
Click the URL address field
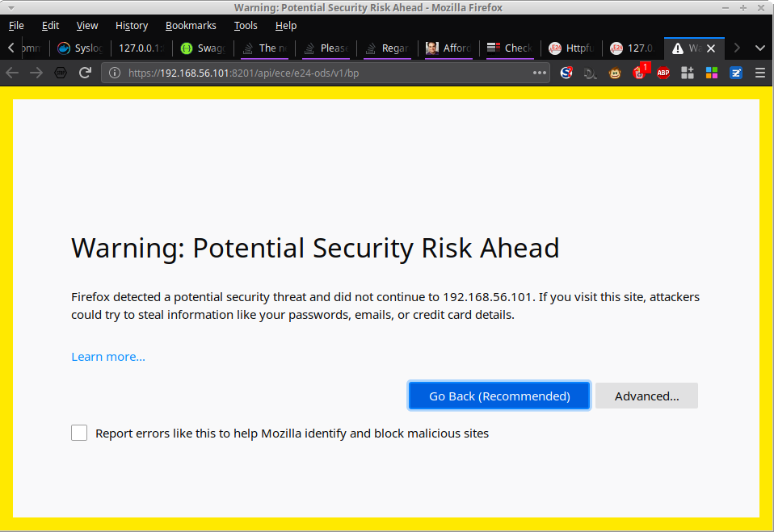(323, 73)
